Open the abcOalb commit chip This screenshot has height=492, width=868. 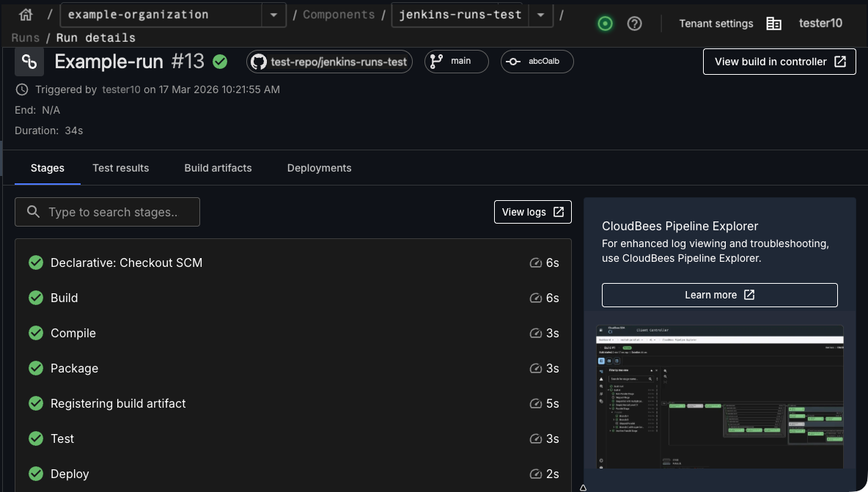(537, 62)
